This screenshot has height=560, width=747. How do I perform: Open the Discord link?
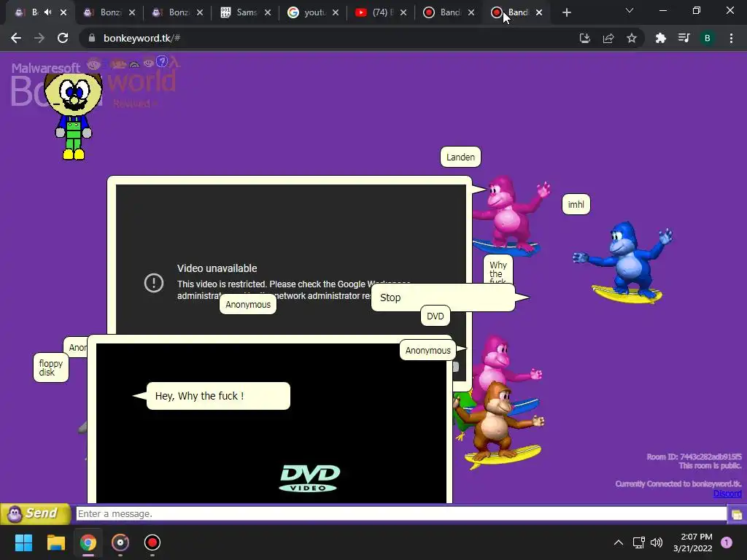coord(727,494)
